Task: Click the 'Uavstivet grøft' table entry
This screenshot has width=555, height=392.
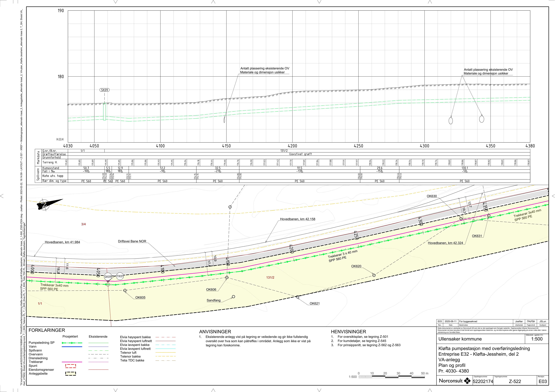Action: (x=300, y=154)
